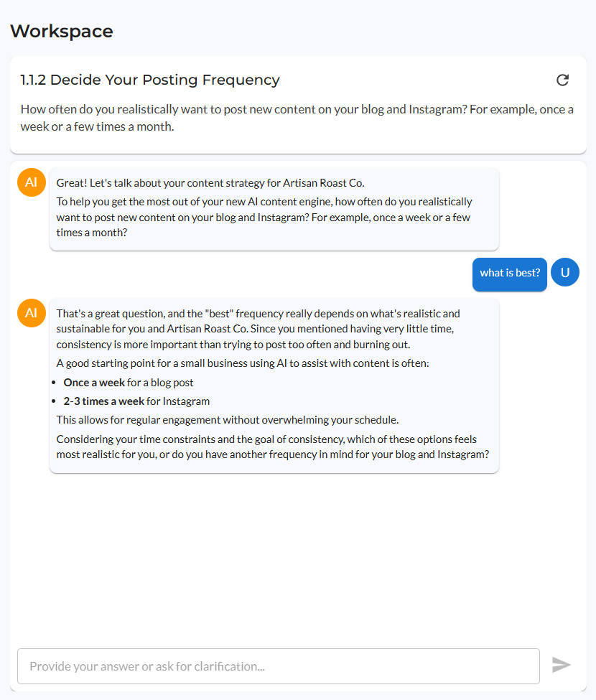Click the second AI avatar icon
Screen dimensions: 596x700
click(31, 313)
